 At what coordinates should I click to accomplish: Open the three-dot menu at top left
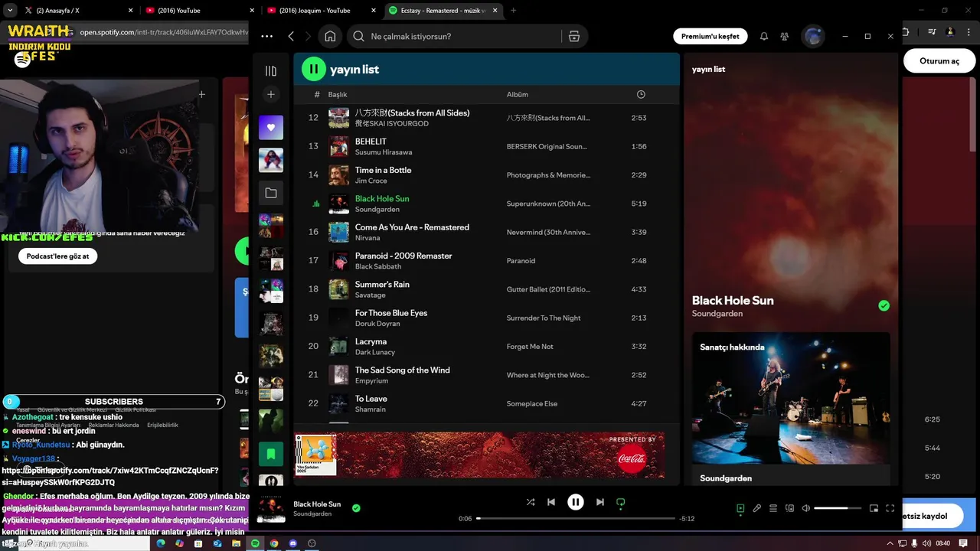266,36
